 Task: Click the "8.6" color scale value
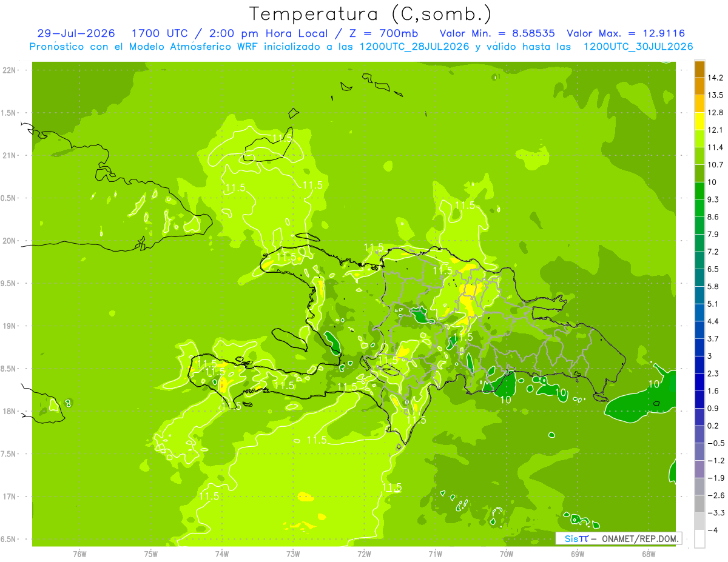714,217
